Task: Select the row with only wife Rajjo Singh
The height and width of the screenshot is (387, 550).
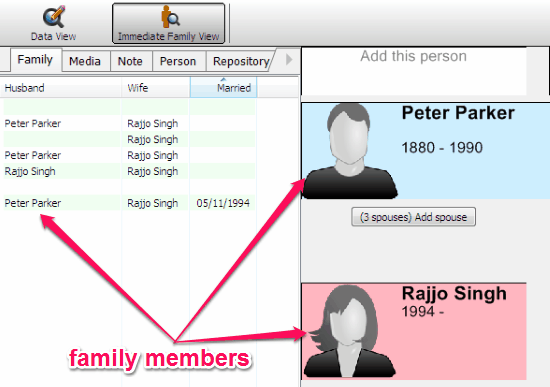Action: click(x=129, y=139)
